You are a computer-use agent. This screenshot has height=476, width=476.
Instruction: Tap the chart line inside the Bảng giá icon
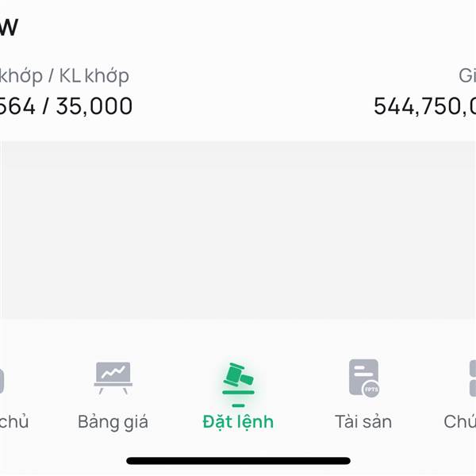pos(113,372)
